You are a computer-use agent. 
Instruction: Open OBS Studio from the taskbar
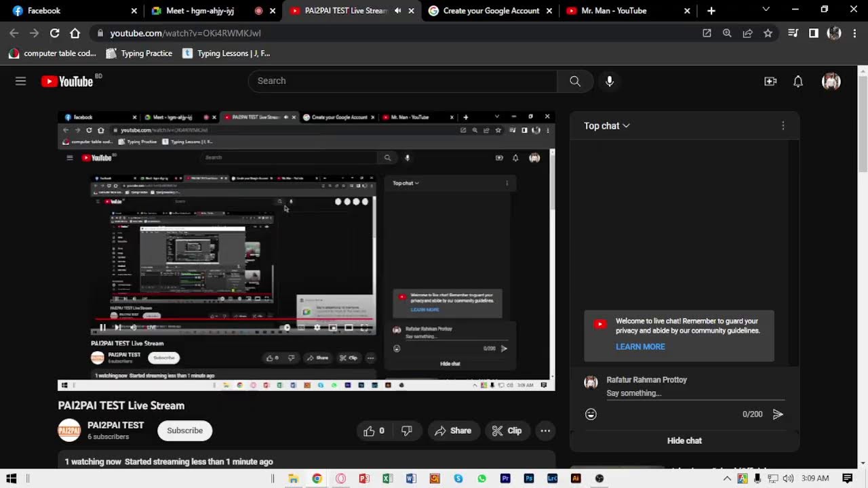(599, 479)
